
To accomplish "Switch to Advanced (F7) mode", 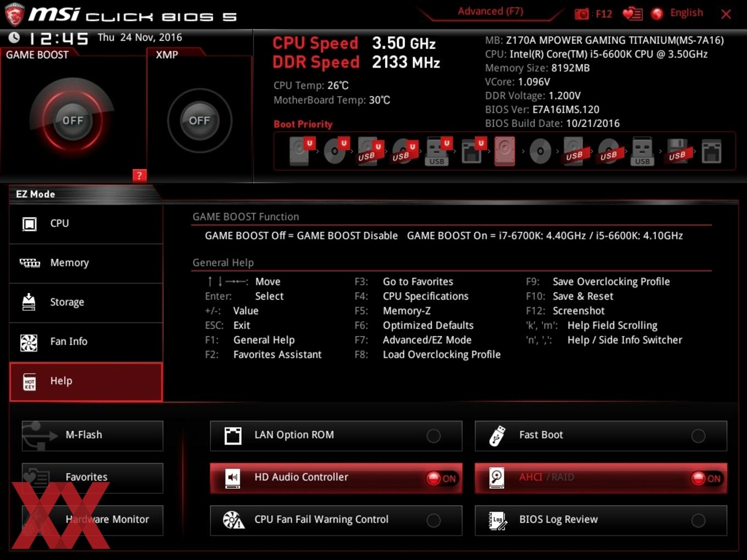I will pos(490,11).
